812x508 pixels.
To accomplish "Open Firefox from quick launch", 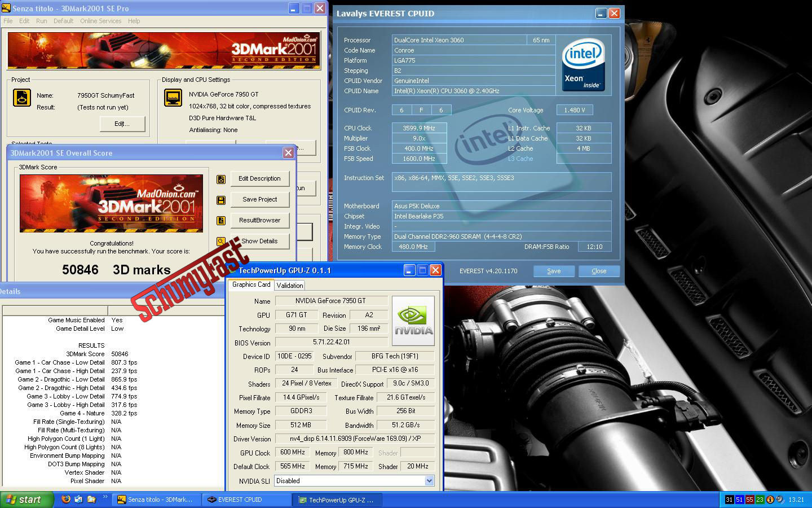I will [x=65, y=499].
